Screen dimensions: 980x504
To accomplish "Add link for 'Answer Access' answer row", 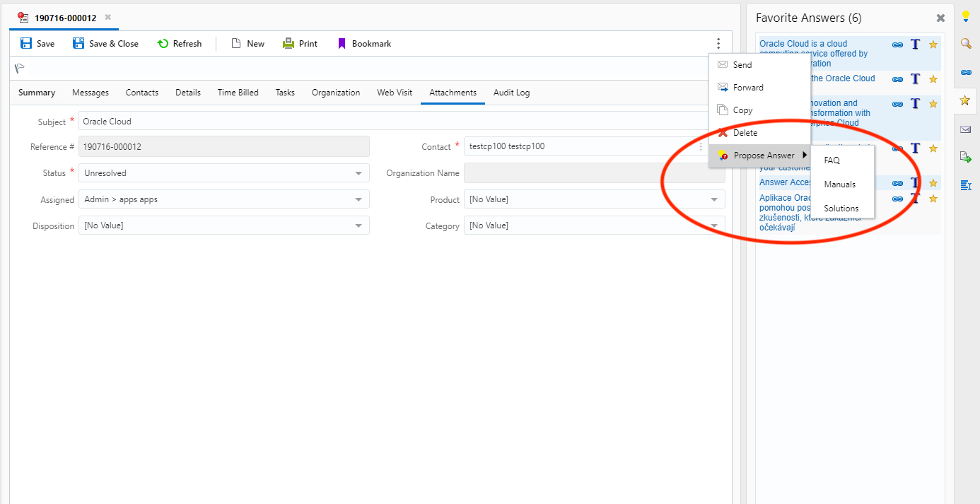I will click(x=897, y=183).
